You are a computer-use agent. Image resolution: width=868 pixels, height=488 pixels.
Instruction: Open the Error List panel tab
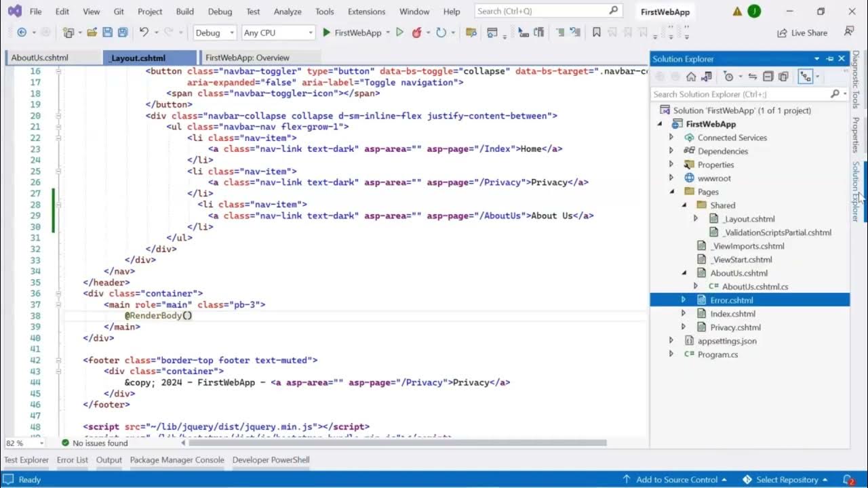pyautogui.click(x=73, y=460)
